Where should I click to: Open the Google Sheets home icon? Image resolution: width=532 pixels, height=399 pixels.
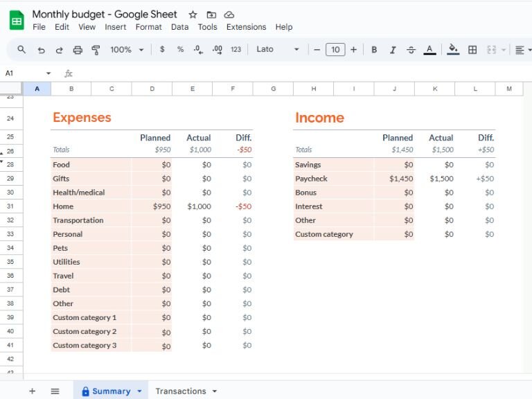[x=17, y=20]
